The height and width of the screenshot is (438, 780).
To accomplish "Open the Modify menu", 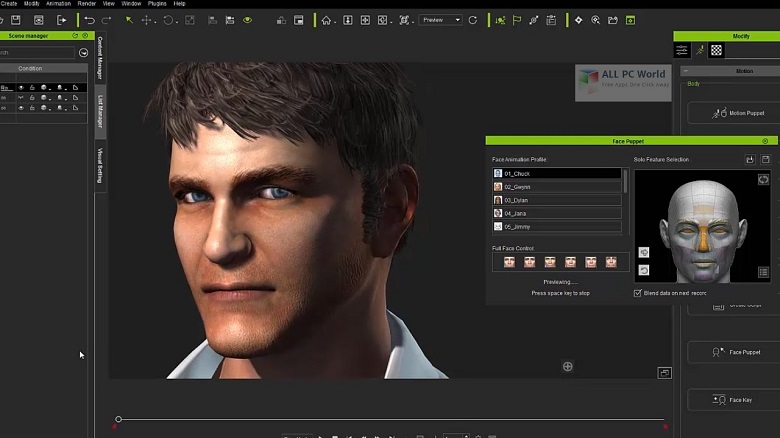I will (x=31, y=3).
